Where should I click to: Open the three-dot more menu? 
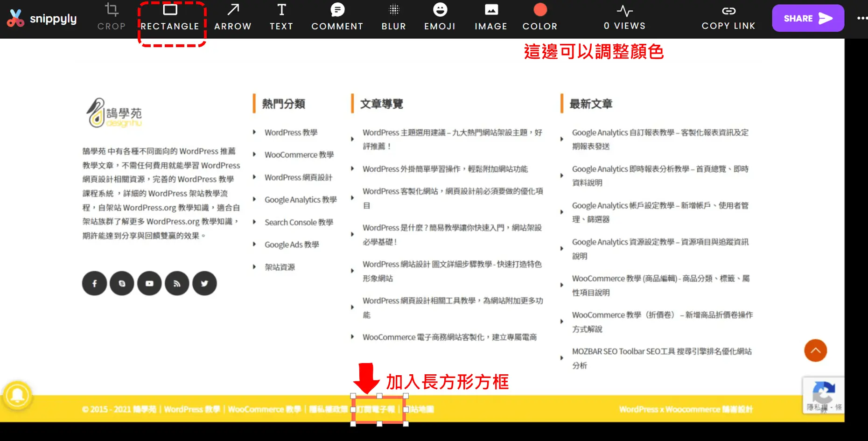[862, 18]
